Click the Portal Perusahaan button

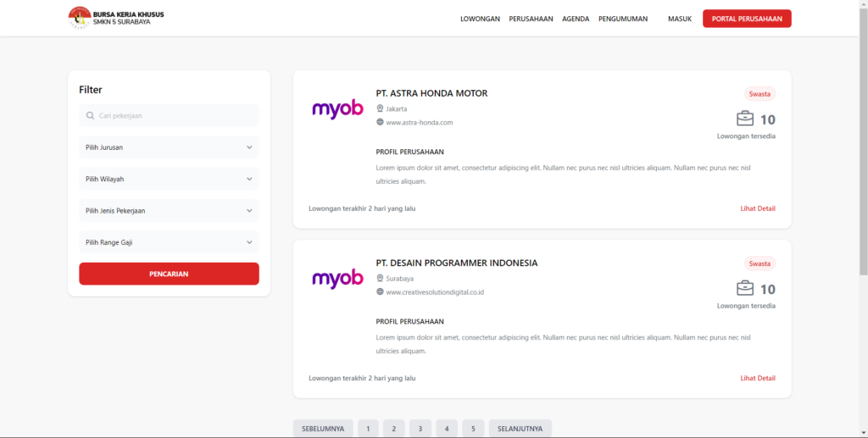(x=747, y=19)
